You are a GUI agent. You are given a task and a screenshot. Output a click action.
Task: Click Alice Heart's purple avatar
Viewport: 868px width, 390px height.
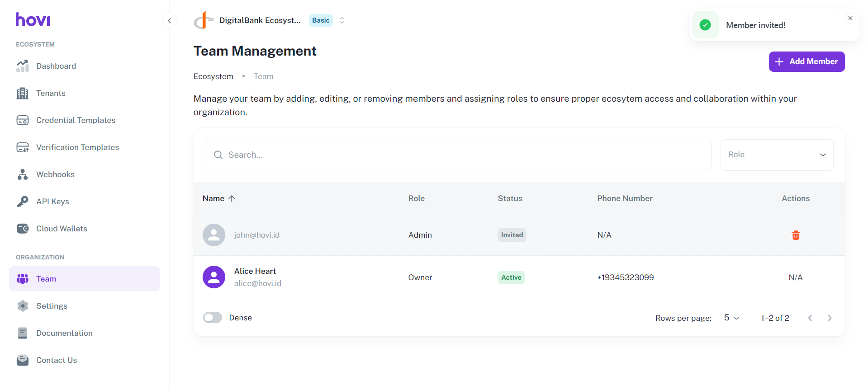pyautogui.click(x=214, y=277)
